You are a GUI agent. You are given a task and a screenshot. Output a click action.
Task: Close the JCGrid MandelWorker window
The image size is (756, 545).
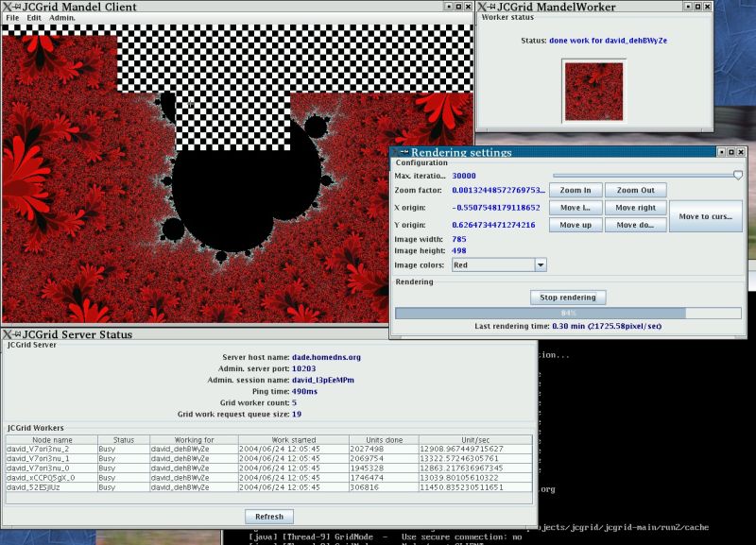click(708, 7)
